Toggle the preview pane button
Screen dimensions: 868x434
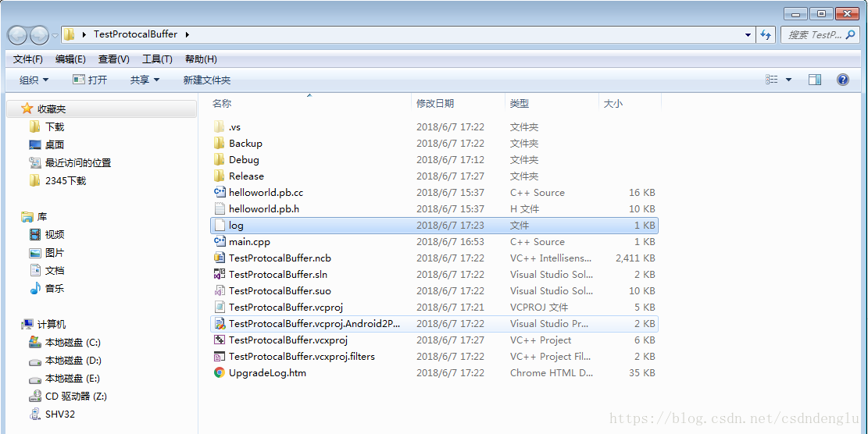[814, 80]
